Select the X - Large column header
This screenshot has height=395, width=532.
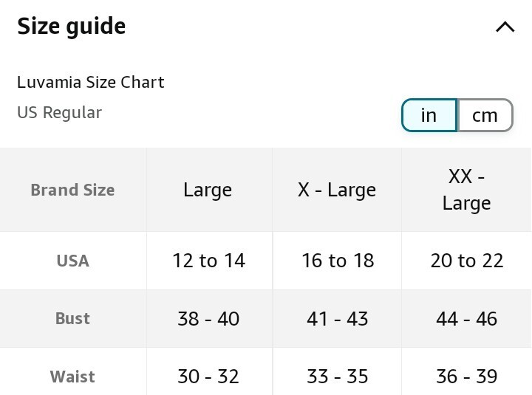click(x=337, y=190)
